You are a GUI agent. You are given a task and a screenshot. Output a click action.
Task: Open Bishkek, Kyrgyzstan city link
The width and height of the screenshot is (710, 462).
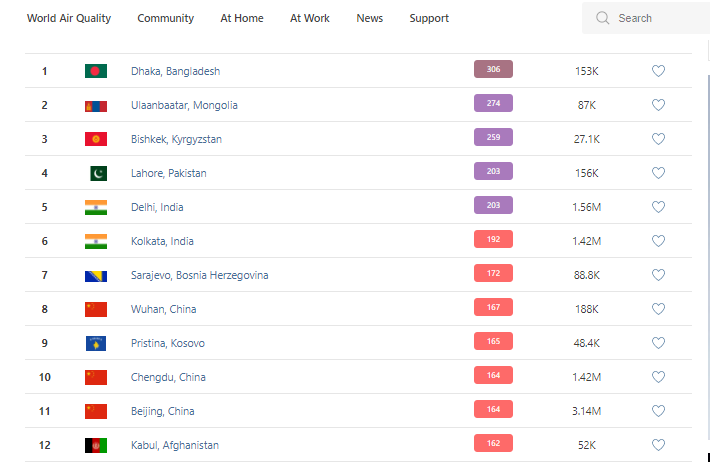point(176,139)
